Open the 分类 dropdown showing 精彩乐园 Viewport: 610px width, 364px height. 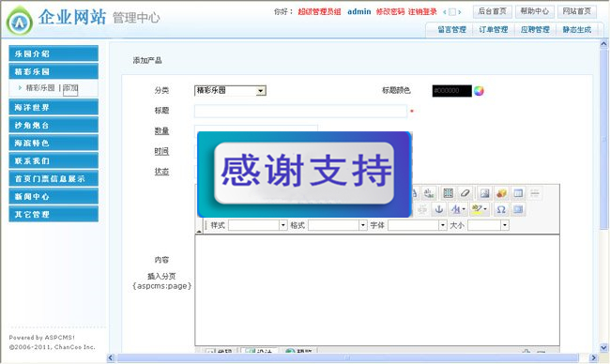click(230, 91)
